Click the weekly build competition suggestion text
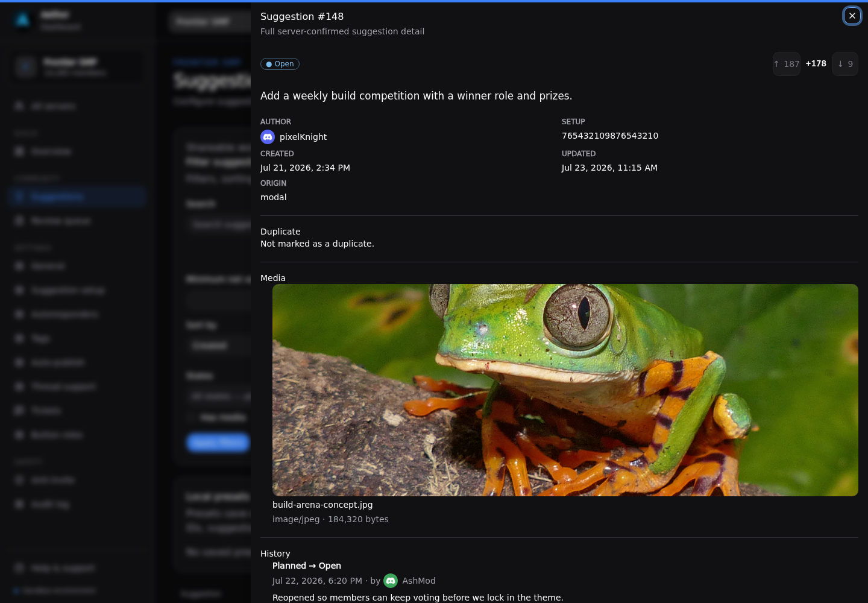This screenshot has width=868, height=603. pos(417,96)
